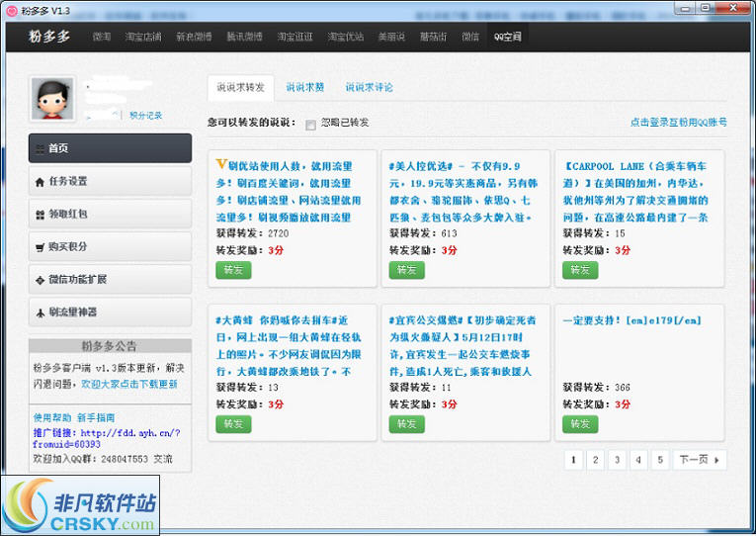Viewport: 756px width, 536px height.
Task: Open the 一定要支持 post text
Action: (632, 320)
